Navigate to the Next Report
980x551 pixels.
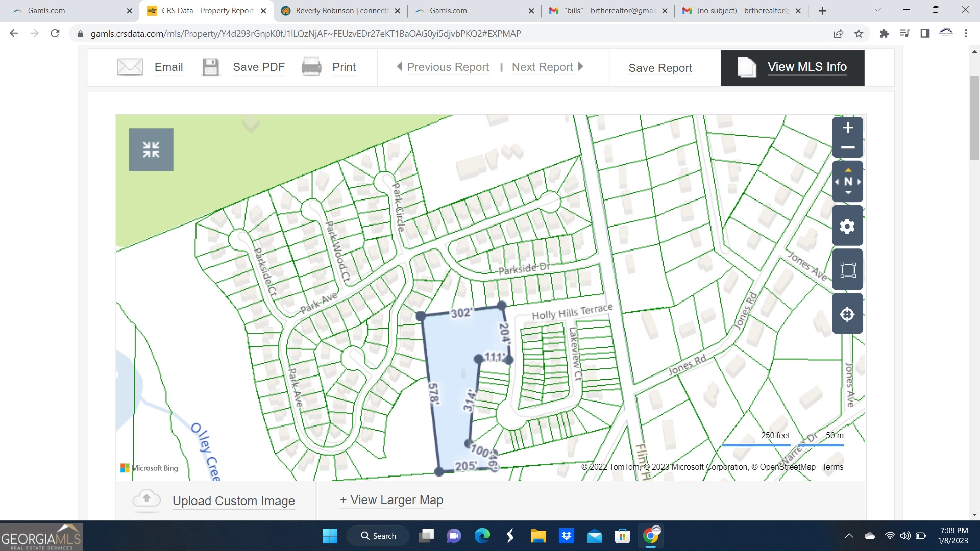coord(542,67)
